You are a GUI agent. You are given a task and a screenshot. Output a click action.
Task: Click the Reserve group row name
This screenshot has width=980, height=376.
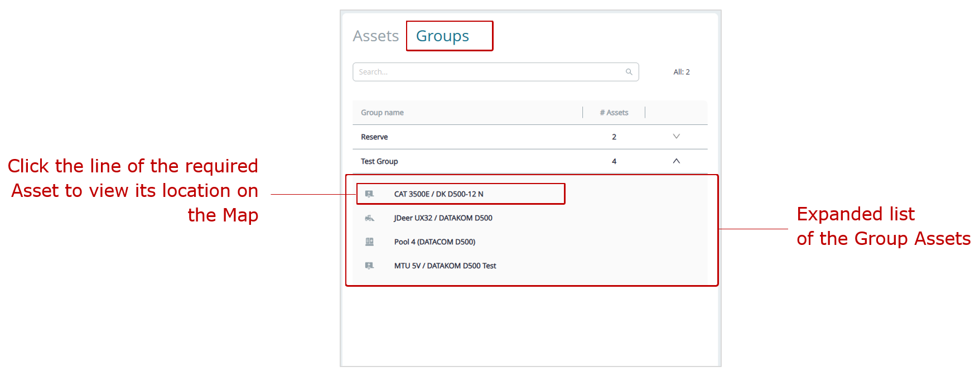tap(374, 137)
